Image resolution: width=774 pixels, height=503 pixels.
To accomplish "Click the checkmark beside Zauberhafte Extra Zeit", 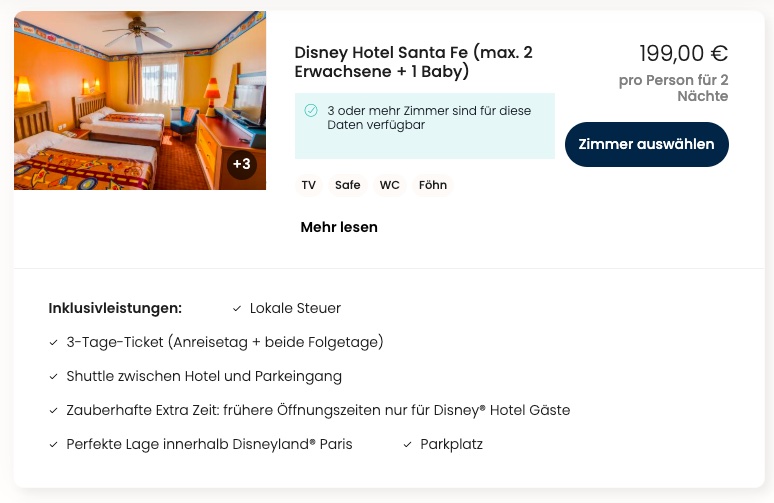I will 53,411.
